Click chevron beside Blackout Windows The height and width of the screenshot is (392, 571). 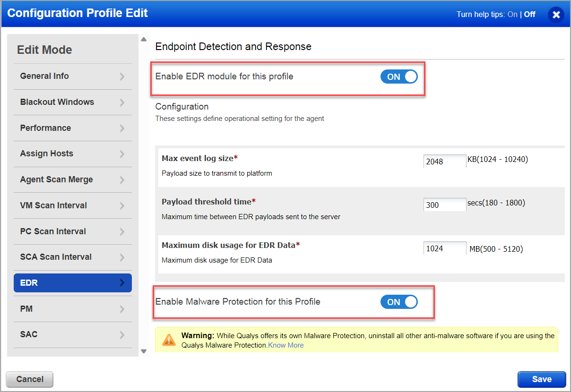tap(122, 102)
